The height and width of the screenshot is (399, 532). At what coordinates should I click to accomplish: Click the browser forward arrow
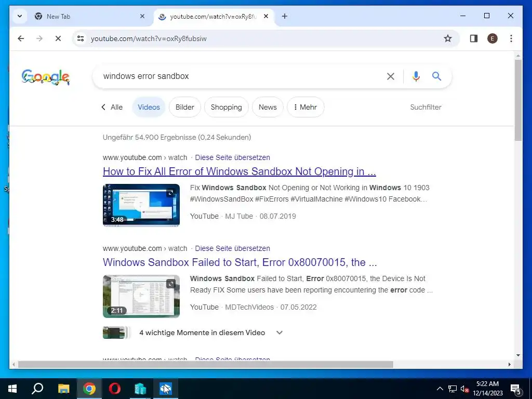coord(39,38)
